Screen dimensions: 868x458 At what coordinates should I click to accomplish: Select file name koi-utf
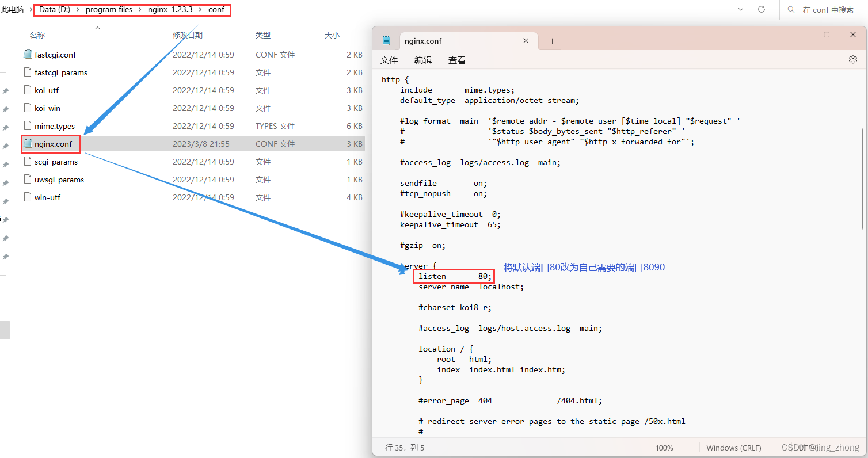(x=47, y=90)
